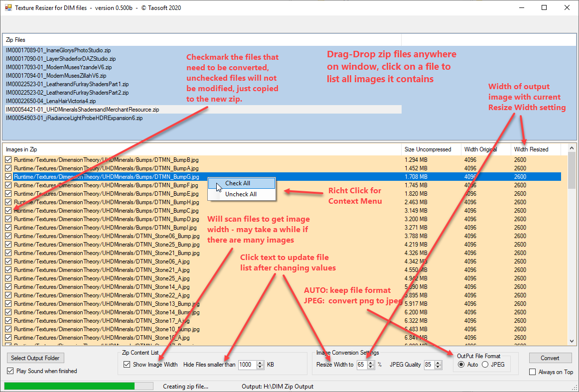Click Select Output Folder button
579x392 pixels.
(x=35, y=358)
